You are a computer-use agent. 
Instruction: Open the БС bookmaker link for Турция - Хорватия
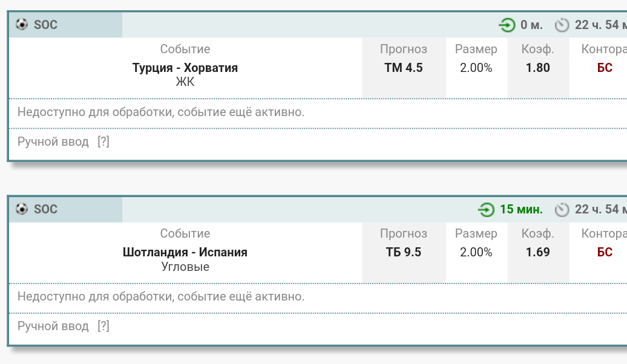[x=605, y=68]
